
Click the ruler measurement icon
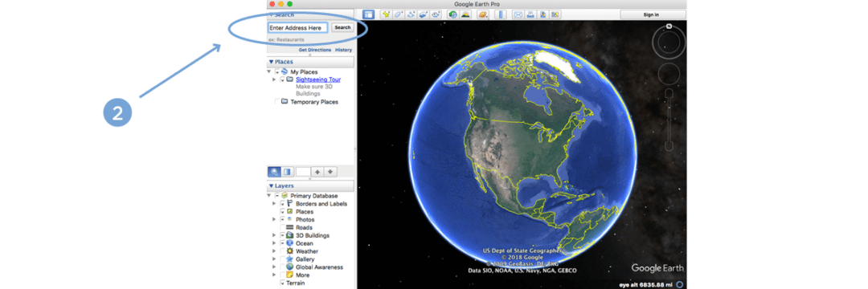(x=501, y=14)
